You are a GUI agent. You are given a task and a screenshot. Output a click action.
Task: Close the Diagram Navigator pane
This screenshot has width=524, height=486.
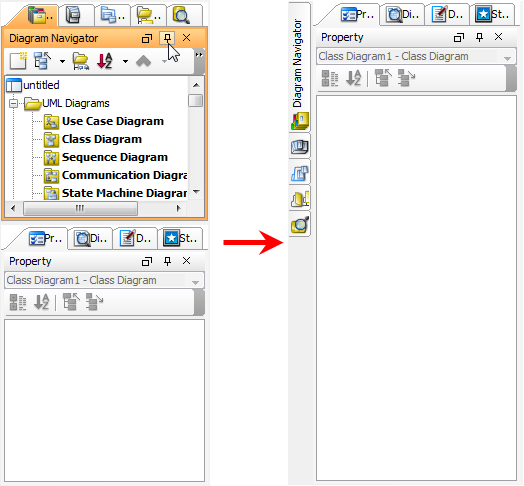186,38
